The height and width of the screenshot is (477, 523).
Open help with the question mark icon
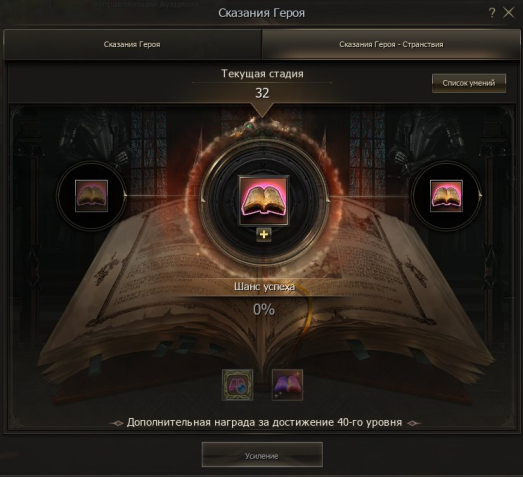pos(492,13)
